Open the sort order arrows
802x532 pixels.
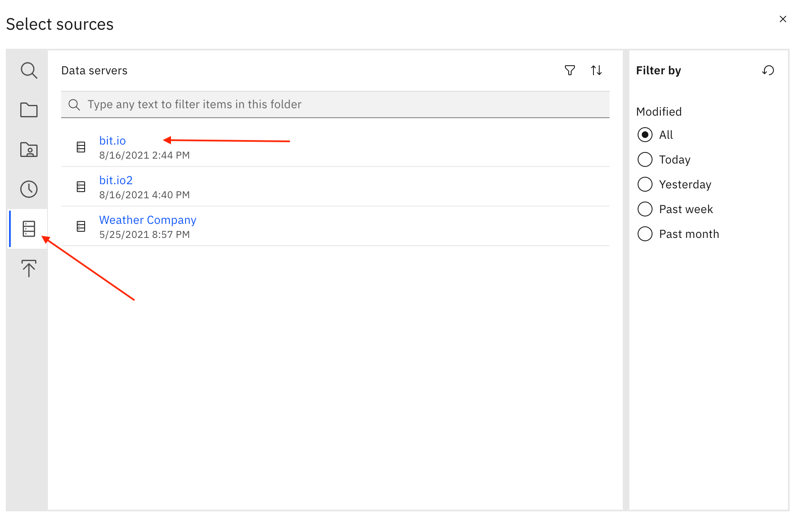tap(596, 70)
